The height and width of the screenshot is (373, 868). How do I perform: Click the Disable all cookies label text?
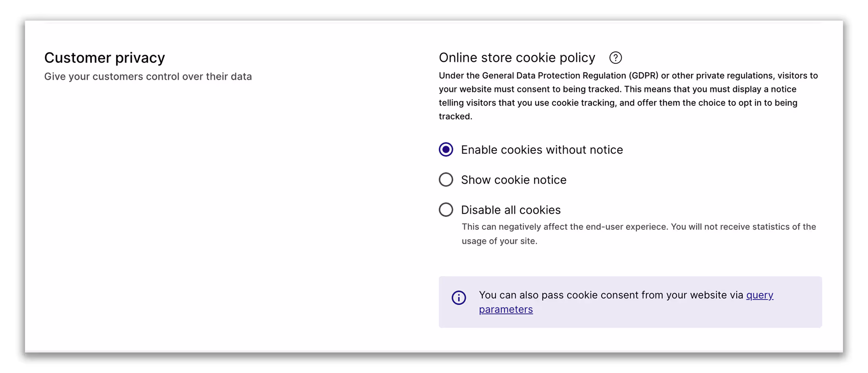510,210
